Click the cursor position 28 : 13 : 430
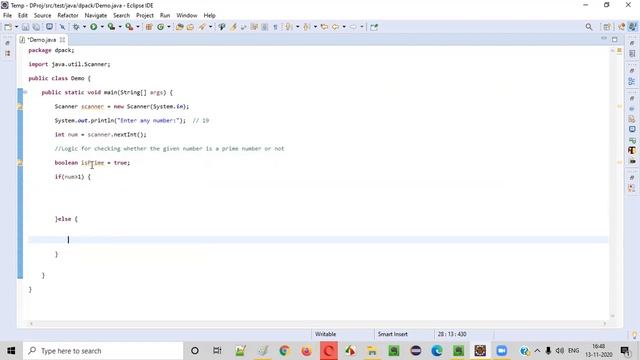This screenshot has width=640, height=360. click(x=452, y=334)
